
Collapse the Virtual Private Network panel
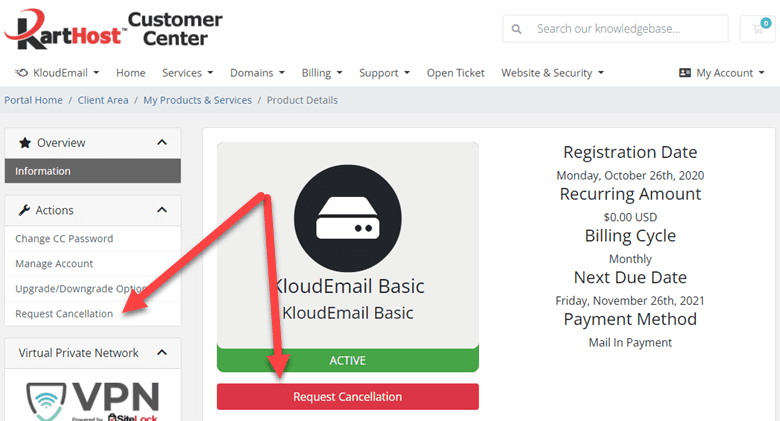click(x=162, y=352)
